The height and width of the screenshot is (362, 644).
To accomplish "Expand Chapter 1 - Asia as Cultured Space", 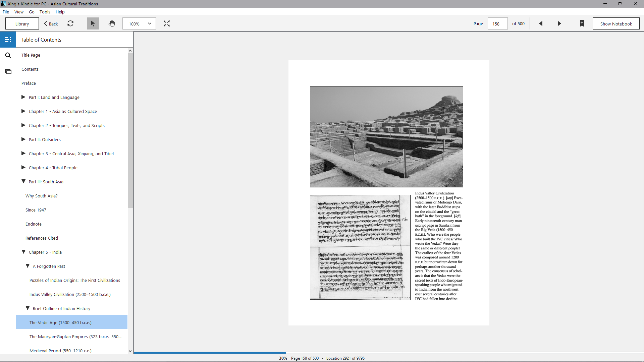I will tap(23, 111).
